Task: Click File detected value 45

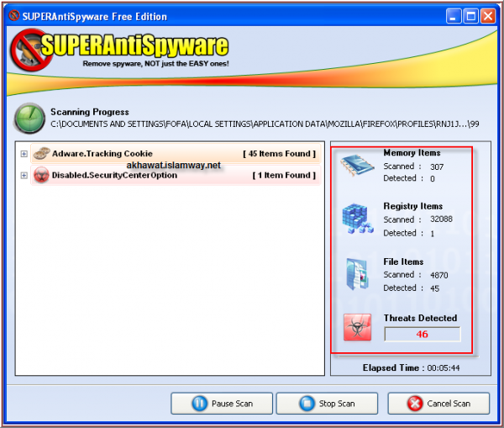Action: tap(434, 288)
